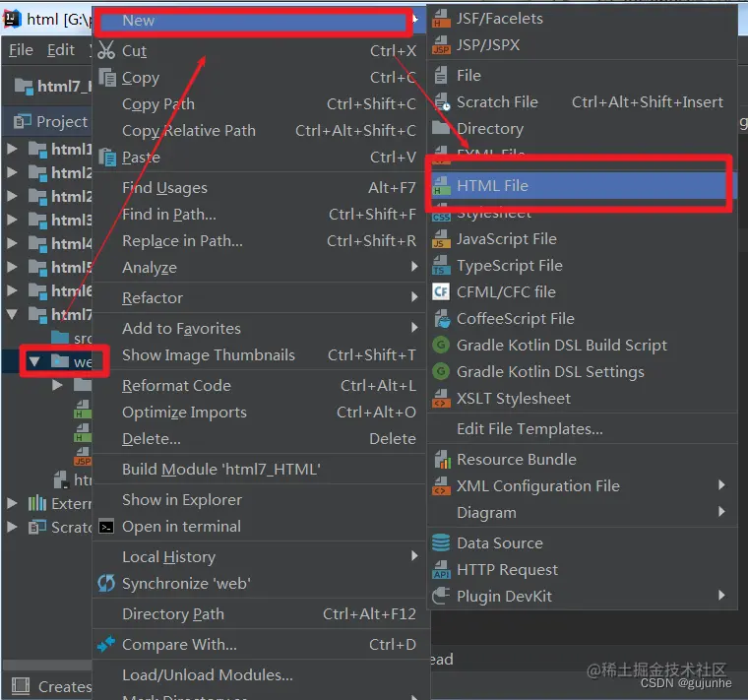Click the Plugin DevKit plug icon
The height and width of the screenshot is (700, 748).
click(441, 596)
